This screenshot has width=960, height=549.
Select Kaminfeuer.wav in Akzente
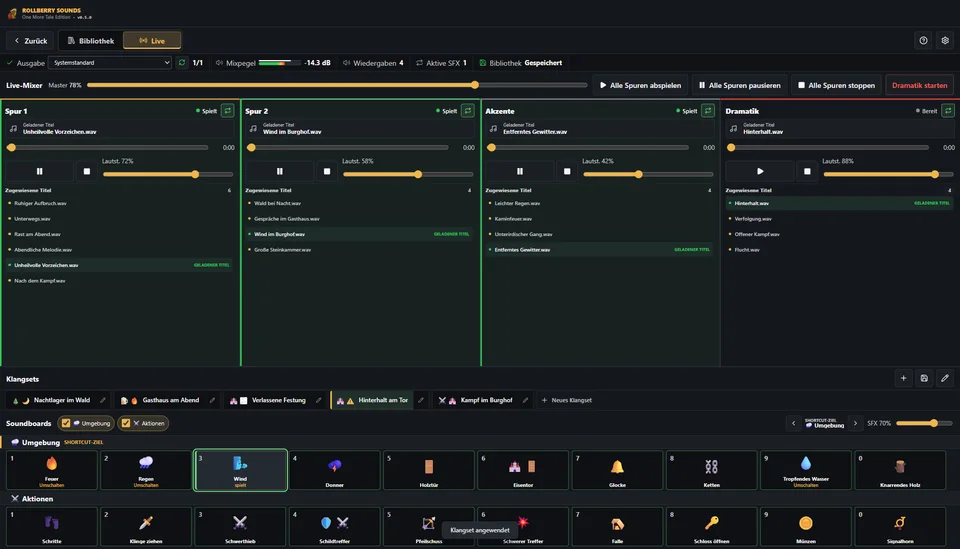pos(599,218)
